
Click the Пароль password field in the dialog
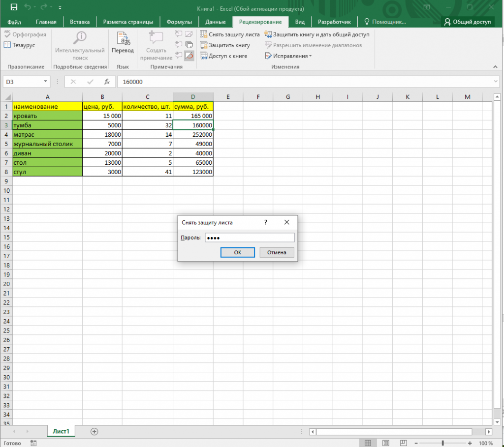click(x=250, y=238)
